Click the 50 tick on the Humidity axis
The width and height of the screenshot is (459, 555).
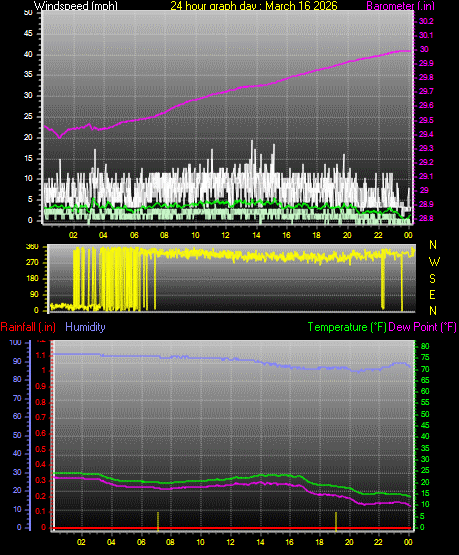point(17,435)
